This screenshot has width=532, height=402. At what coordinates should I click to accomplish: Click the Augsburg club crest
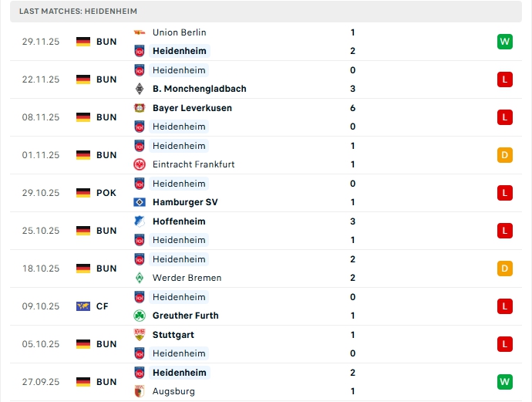[140, 391]
